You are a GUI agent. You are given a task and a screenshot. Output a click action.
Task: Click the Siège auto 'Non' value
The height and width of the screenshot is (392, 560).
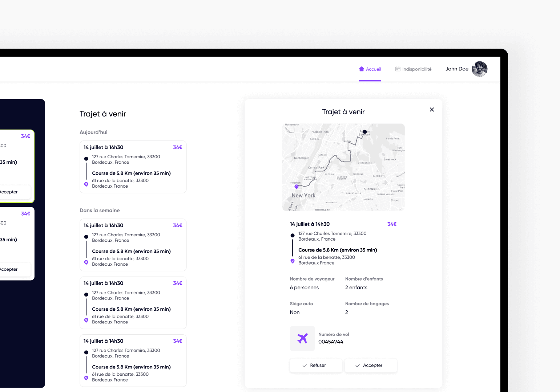pyautogui.click(x=295, y=313)
